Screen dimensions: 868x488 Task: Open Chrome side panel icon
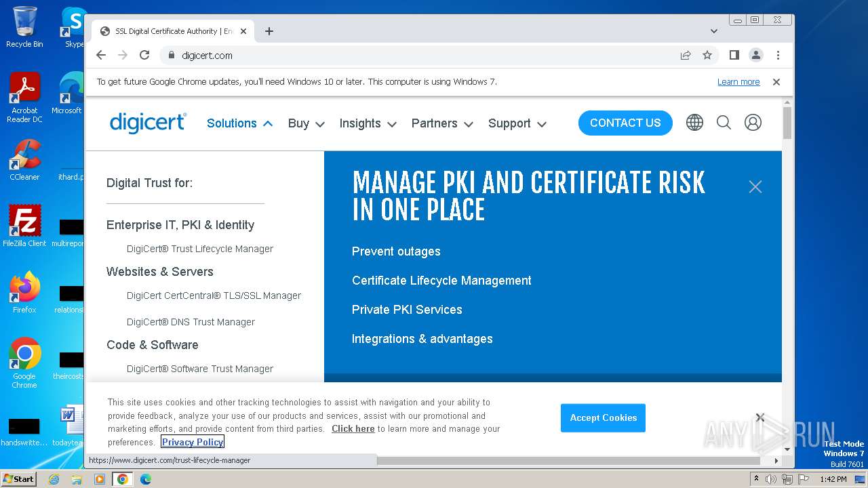[x=734, y=56]
